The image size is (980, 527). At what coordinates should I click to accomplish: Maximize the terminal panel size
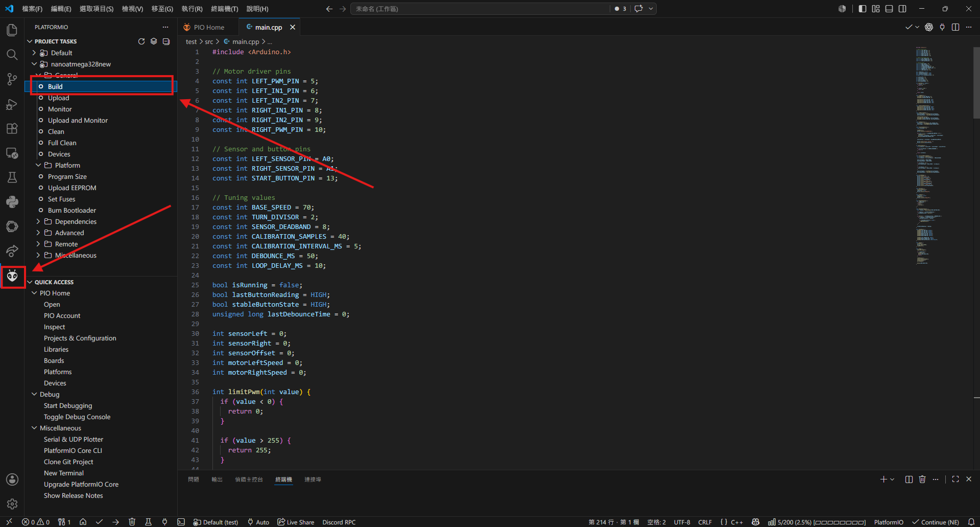pyautogui.click(x=955, y=479)
